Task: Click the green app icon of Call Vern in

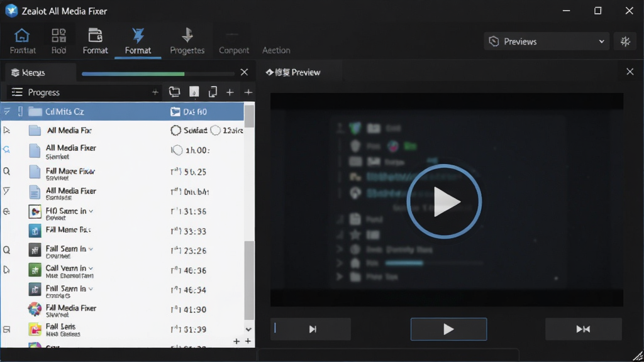Action: [x=35, y=270]
